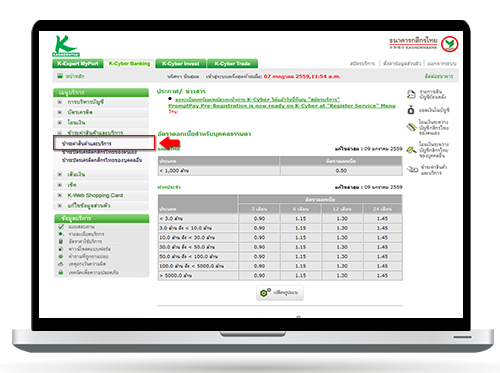Click the green checkmark survey icon
Image resolution: width=500 pixels, height=373 pixels.
[61, 226]
